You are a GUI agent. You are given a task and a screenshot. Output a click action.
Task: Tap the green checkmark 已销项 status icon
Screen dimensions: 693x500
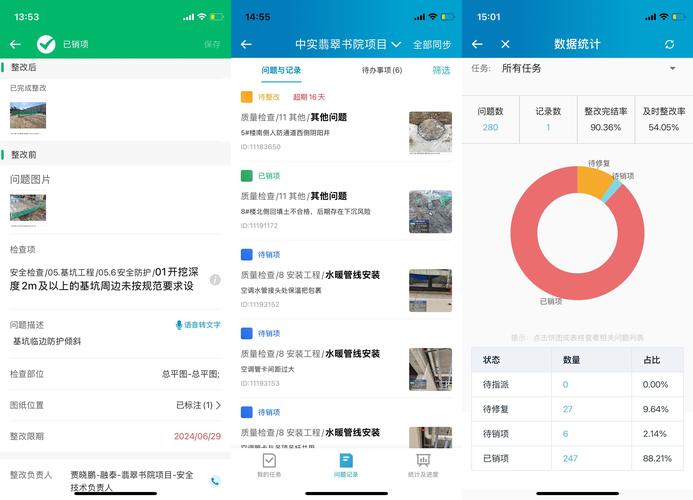click(x=46, y=44)
